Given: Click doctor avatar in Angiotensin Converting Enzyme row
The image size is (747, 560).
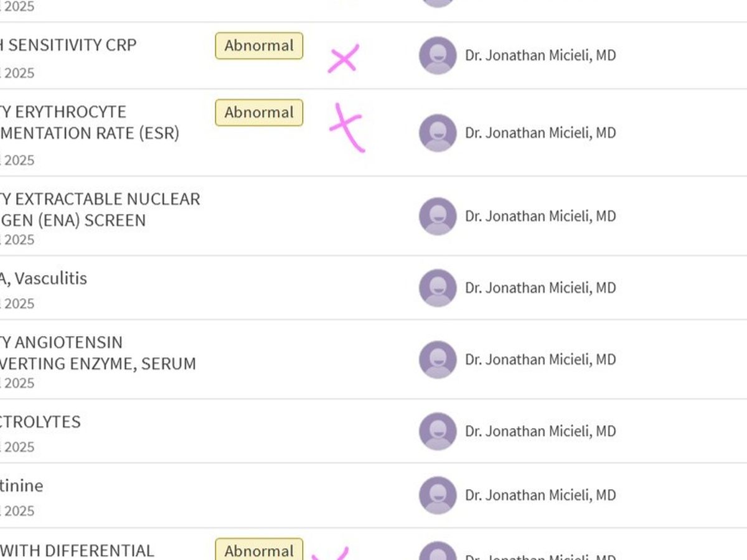Looking at the screenshot, I should [438, 359].
